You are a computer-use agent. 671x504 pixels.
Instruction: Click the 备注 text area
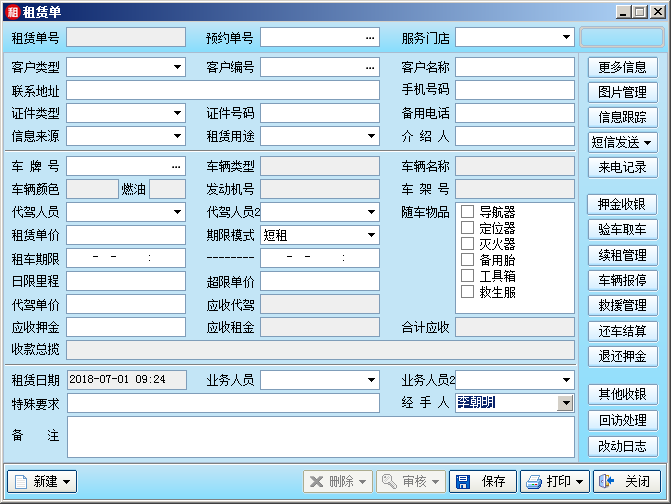[x=321, y=437]
